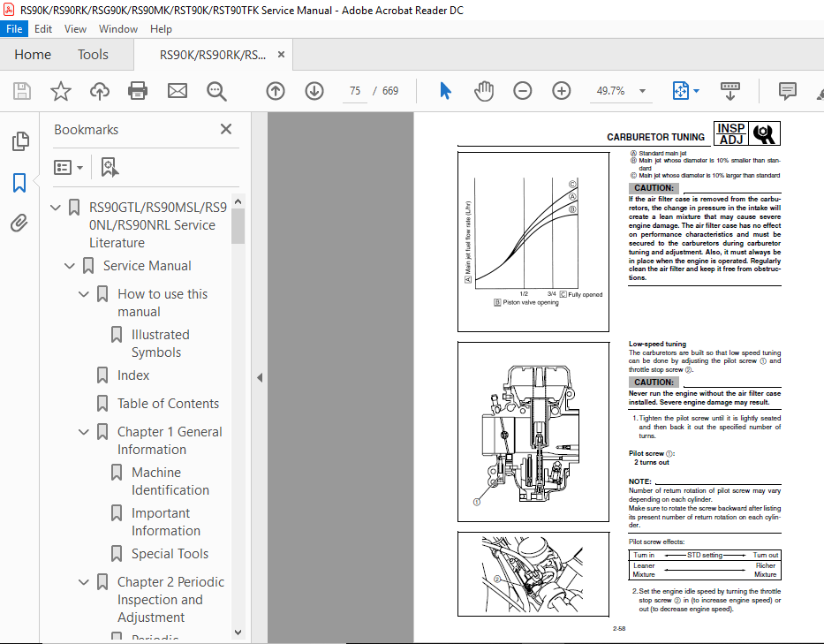
Task: Collapse Chapter 2 Periodic Inspection
Action: pyautogui.click(x=84, y=582)
